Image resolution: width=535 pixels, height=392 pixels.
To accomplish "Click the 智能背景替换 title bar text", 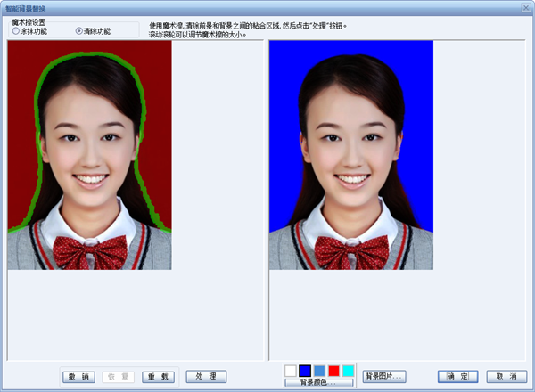I will [26, 8].
